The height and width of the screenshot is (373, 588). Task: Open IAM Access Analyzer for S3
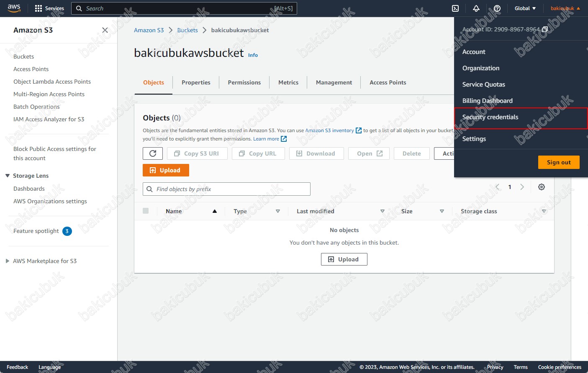pyautogui.click(x=49, y=119)
